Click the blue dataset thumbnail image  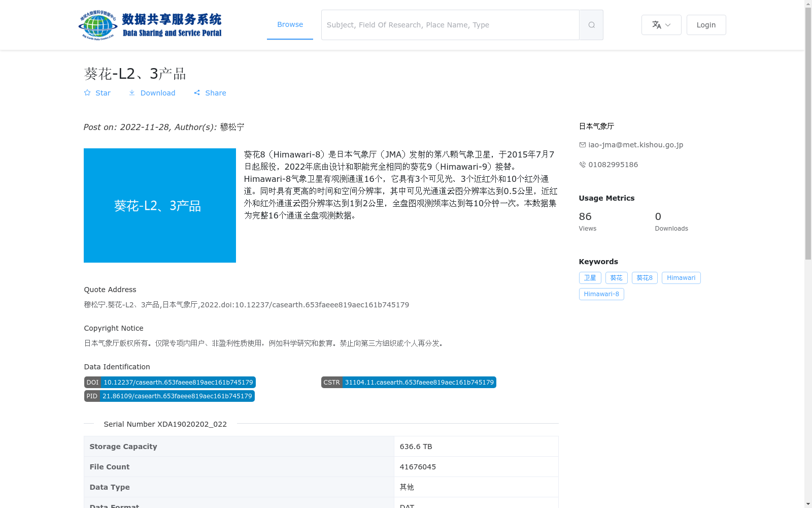click(x=160, y=206)
